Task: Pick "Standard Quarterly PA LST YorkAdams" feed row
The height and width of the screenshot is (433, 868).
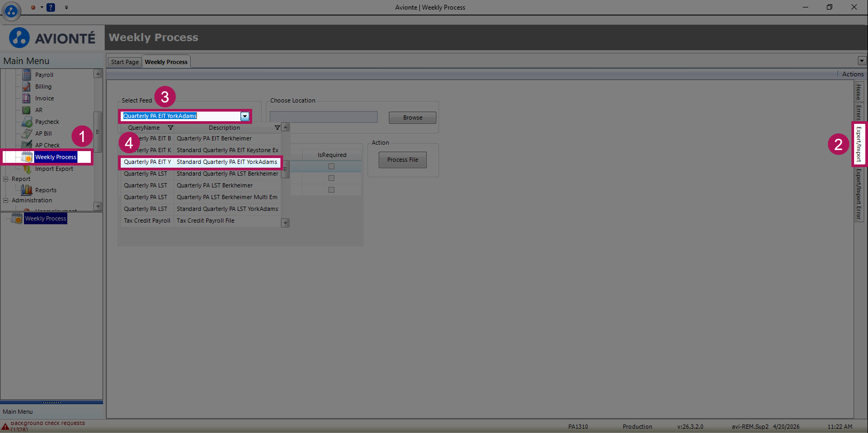Action: 201,209
